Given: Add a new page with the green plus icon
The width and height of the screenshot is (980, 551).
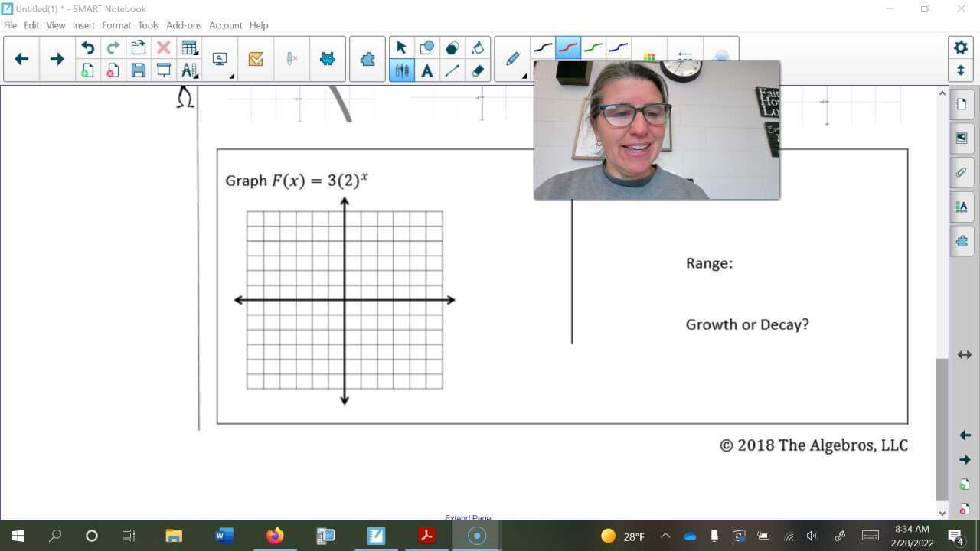Looking at the screenshot, I should tap(87, 71).
